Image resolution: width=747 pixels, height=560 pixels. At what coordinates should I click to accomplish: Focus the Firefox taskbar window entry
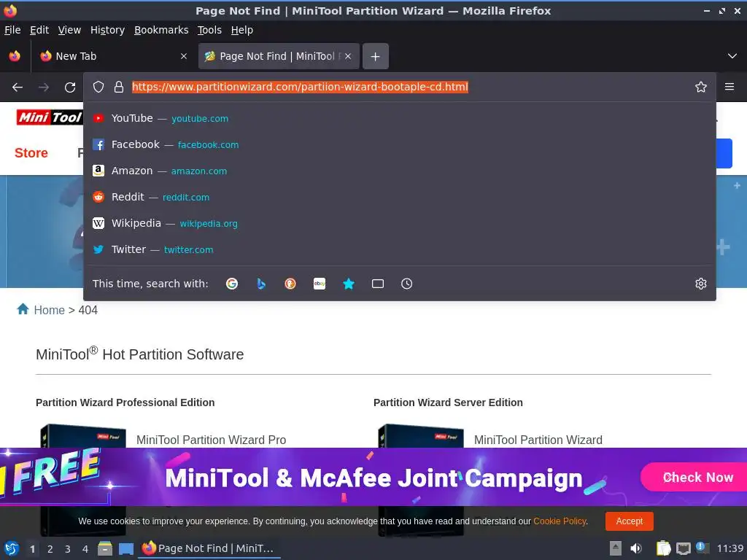pos(209,548)
